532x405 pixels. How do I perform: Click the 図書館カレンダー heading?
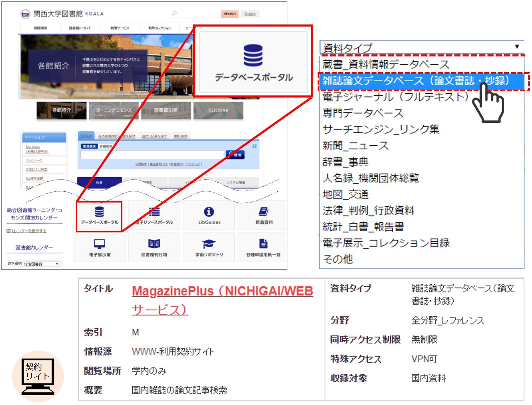click(x=34, y=247)
